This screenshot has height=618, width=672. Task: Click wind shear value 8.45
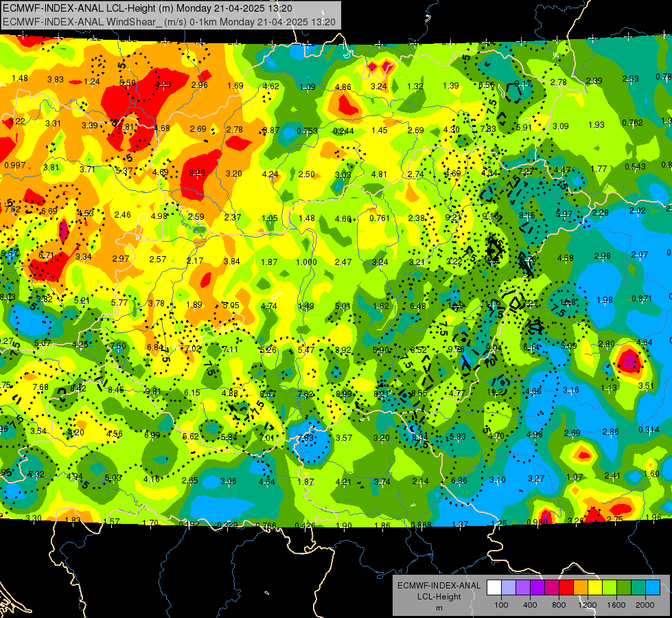(116, 390)
